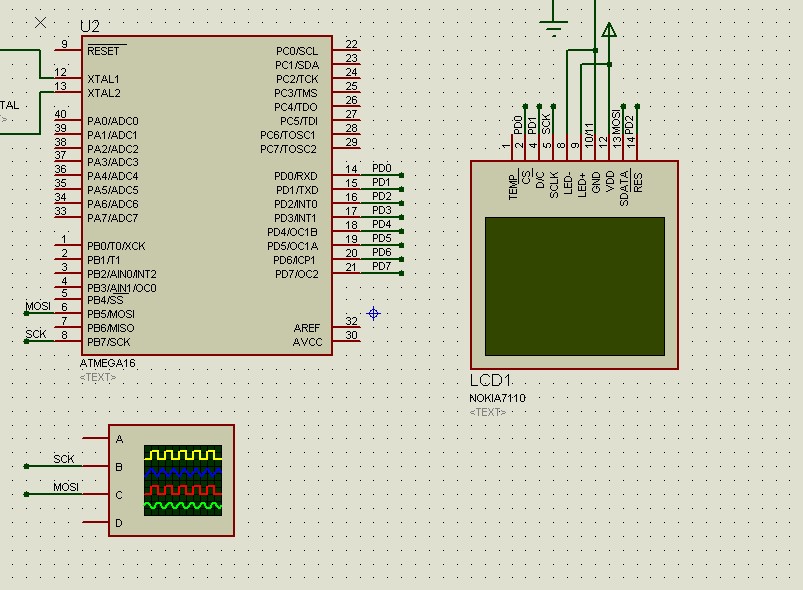Click vertical SCK net label above LCD1

546,124
